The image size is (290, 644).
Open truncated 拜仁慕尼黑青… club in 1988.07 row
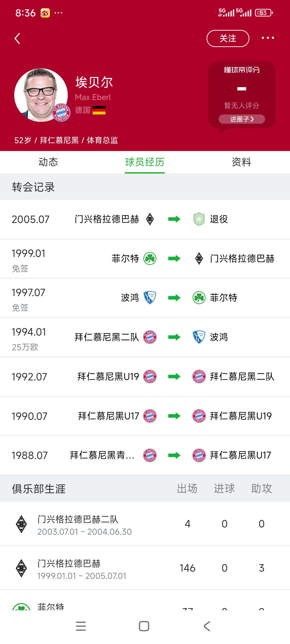102,455
